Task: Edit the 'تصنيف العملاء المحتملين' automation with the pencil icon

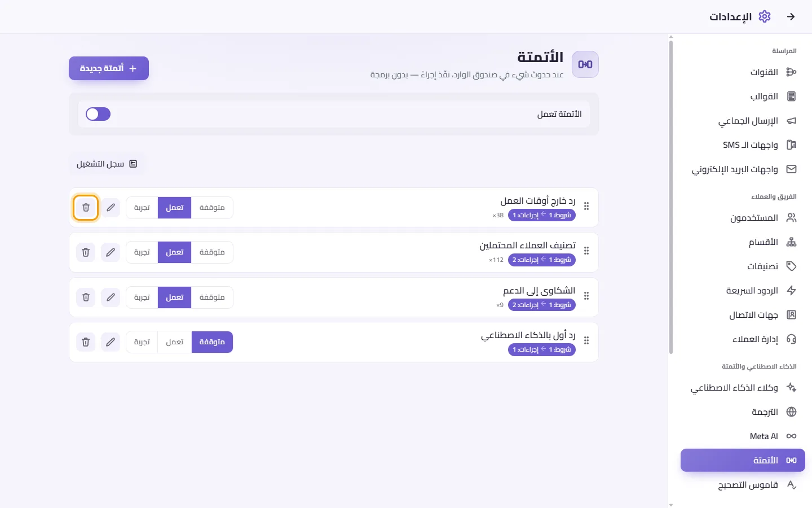Action: (x=111, y=252)
